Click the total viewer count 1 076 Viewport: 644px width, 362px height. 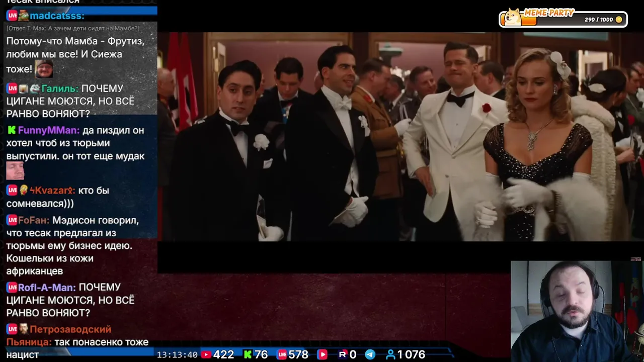point(411,354)
